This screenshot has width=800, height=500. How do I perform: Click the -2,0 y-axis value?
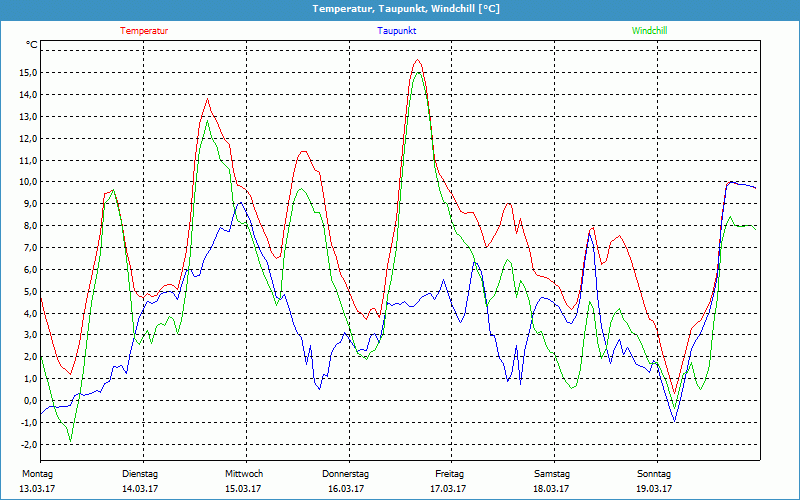click(x=30, y=444)
